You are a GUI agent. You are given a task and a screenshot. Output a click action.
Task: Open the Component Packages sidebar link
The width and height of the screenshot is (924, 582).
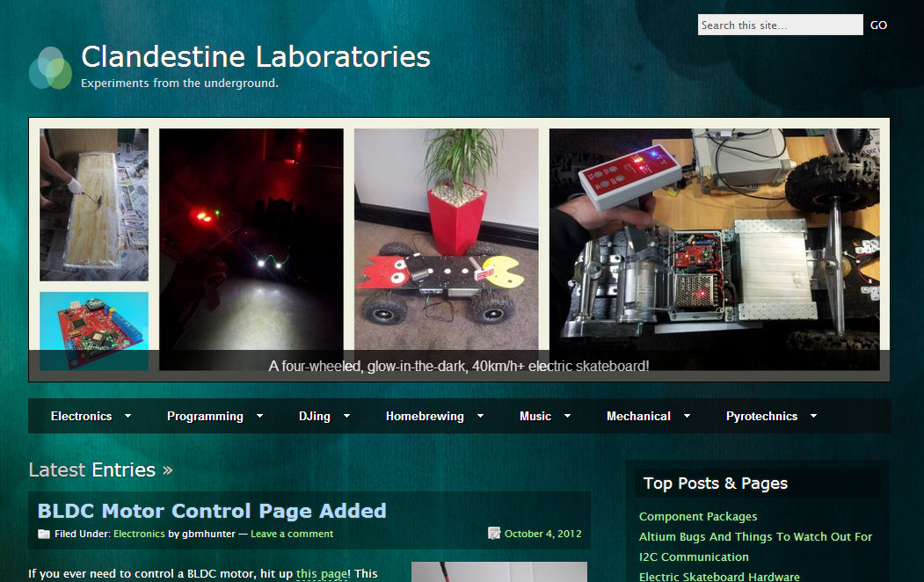(x=697, y=517)
